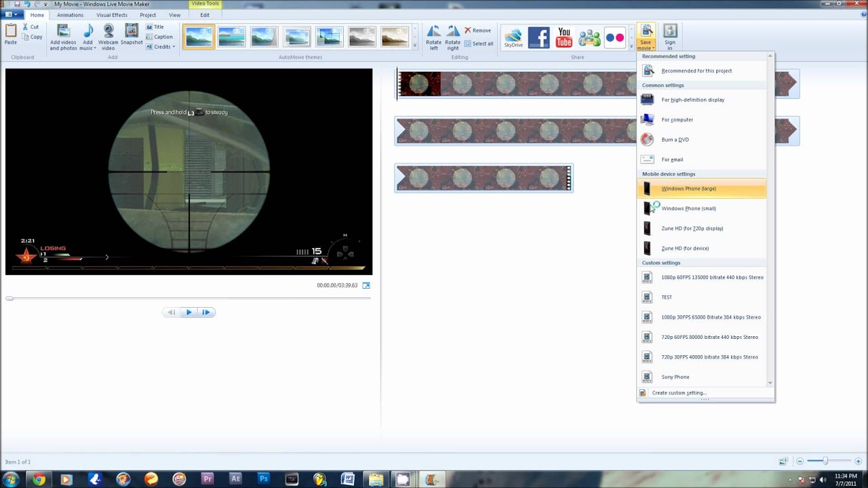Open the Video Tools Edit tab
Image resolution: width=868 pixels, height=488 pixels.
(205, 15)
